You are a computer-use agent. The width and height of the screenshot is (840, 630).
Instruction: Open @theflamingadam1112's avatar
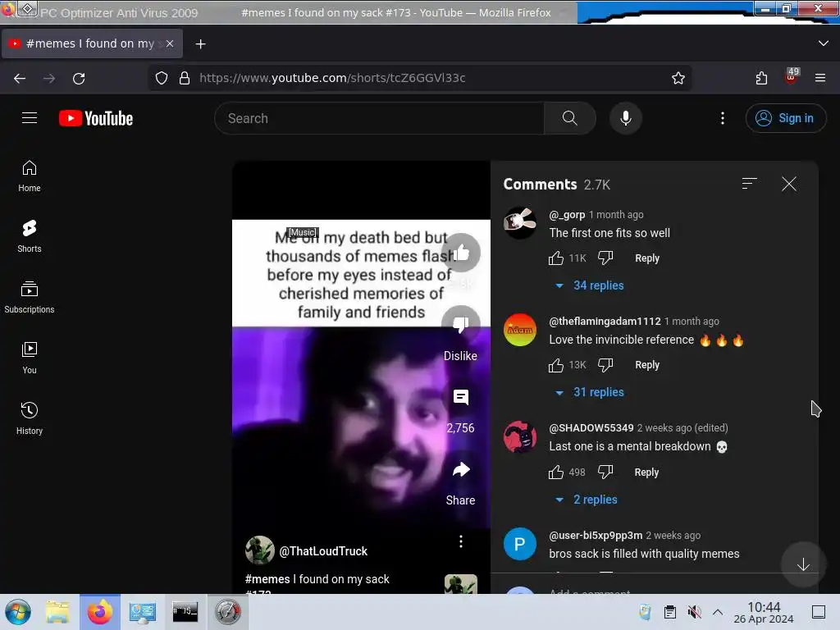point(519,330)
